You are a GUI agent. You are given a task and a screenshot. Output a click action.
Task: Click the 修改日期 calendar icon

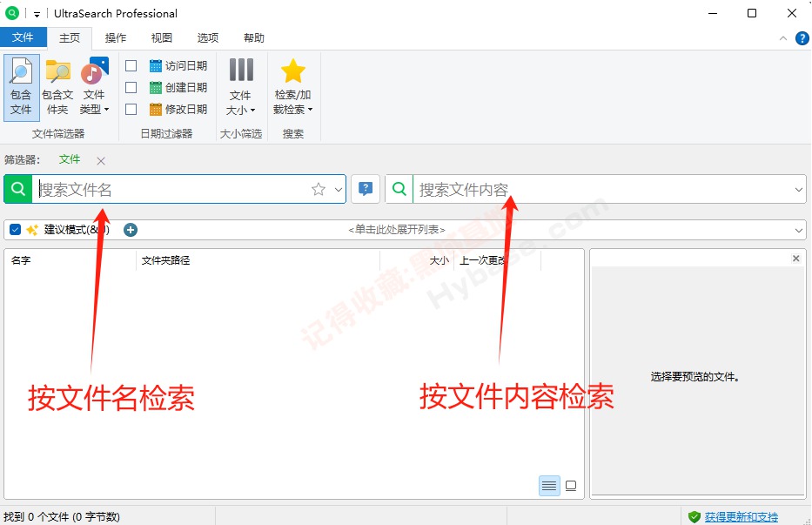click(x=156, y=110)
